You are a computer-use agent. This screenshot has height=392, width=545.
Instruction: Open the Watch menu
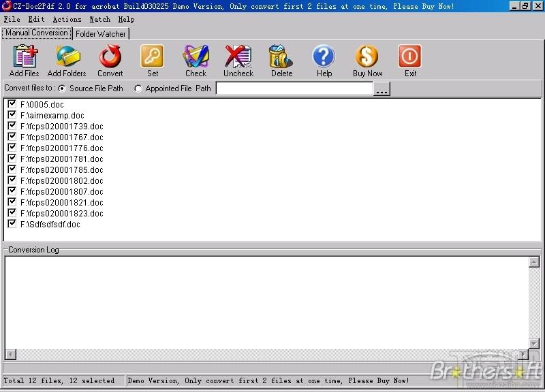[x=99, y=20]
